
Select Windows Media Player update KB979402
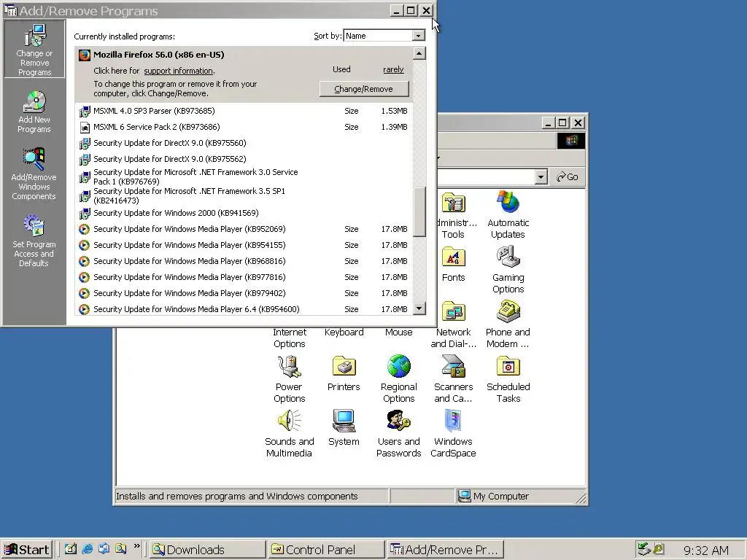[244, 293]
